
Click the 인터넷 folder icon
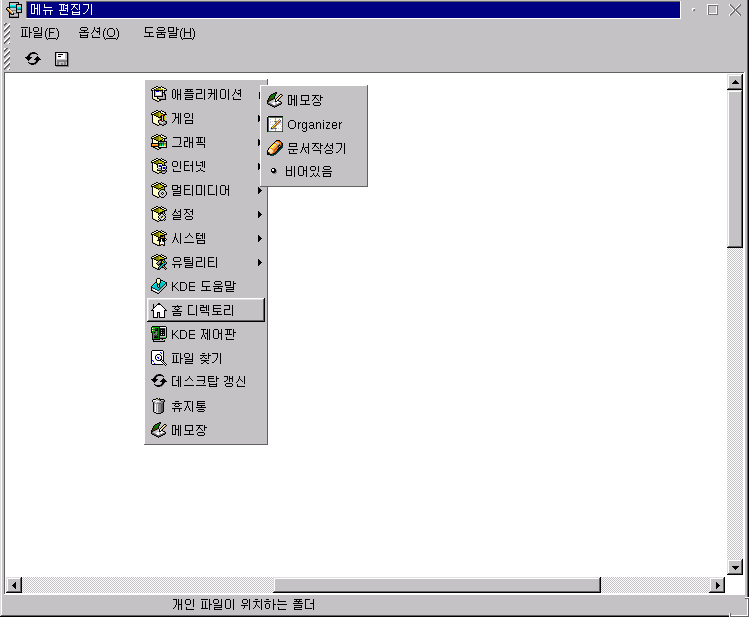(x=159, y=166)
